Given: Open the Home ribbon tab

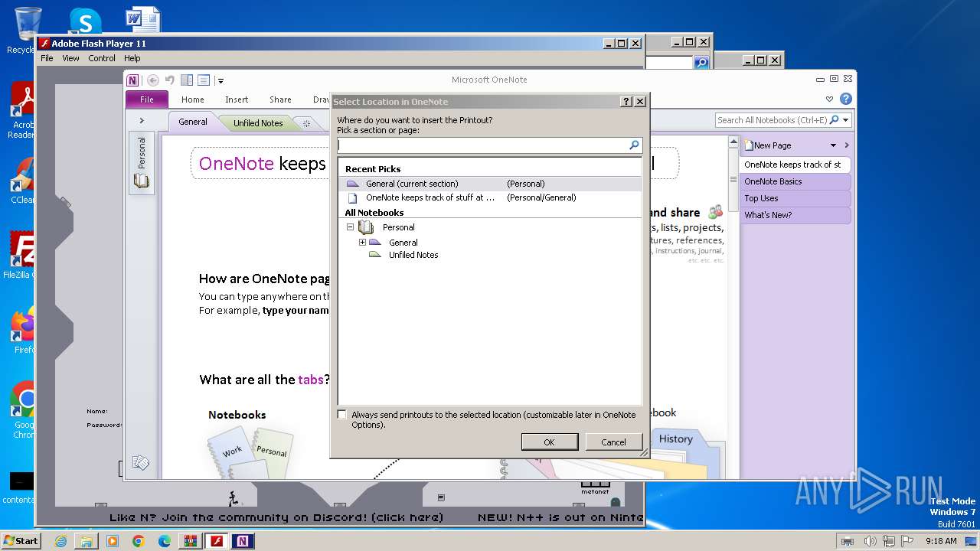Looking at the screenshot, I should (192, 99).
